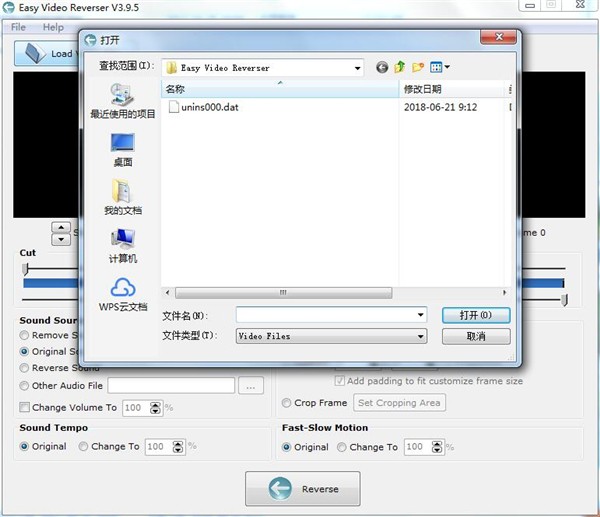The width and height of the screenshot is (600, 517).
Task: Select the Other Audio File radio button
Action: click(x=24, y=386)
